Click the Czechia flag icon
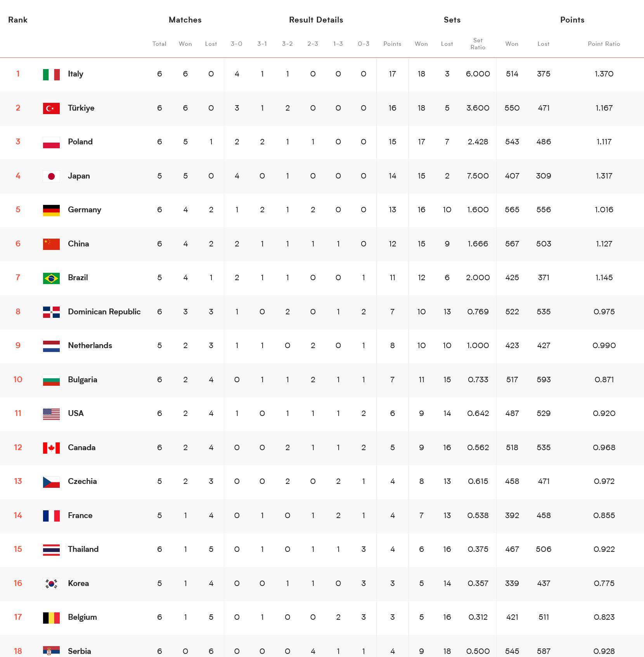 pos(51,482)
